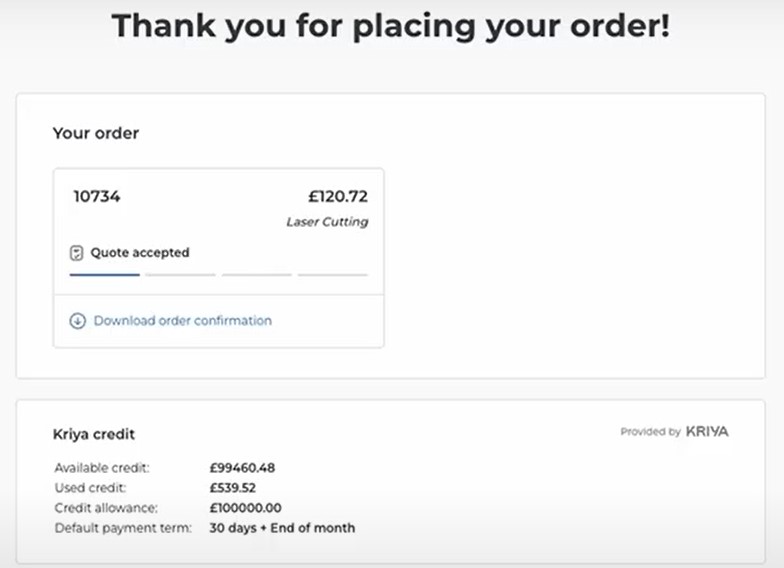
Task: Click the 30 days + End of month term
Action: pyautogui.click(x=282, y=528)
